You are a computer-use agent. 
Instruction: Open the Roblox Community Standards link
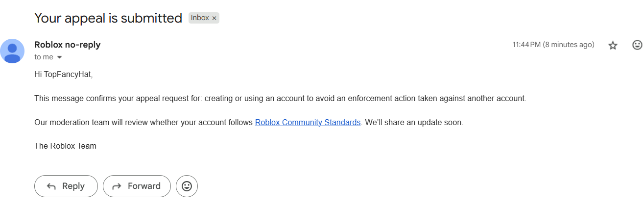point(308,122)
